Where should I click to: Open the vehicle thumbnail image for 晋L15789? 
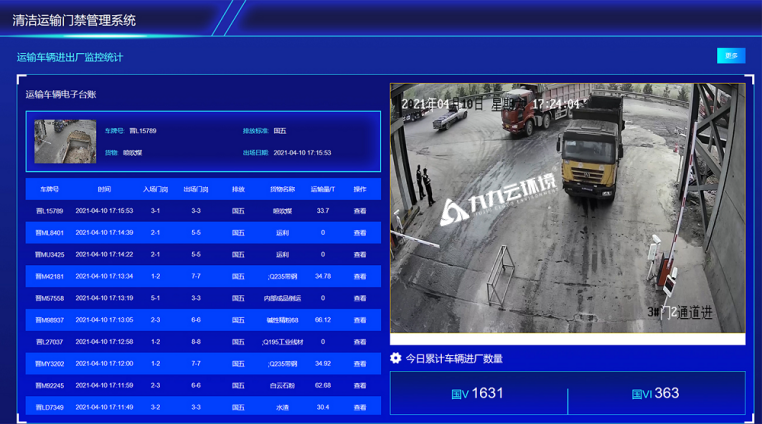pyautogui.click(x=65, y=141)
